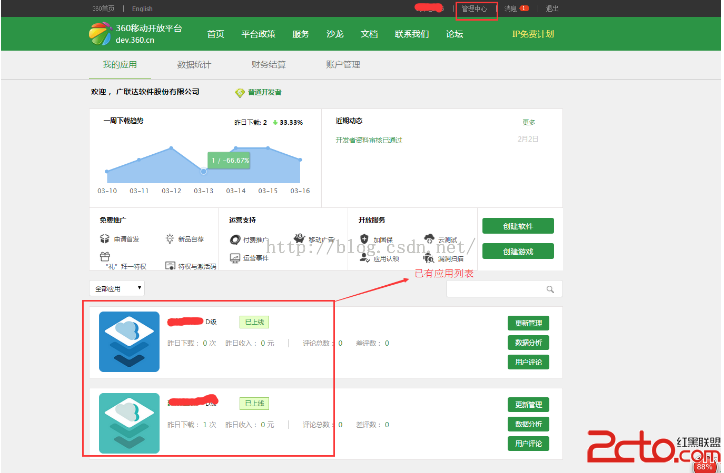Image resolution: width=724 pixels, height=473 pixels.
Task: Click the 特权与惠活动 icon
Action: pos(170,266)
